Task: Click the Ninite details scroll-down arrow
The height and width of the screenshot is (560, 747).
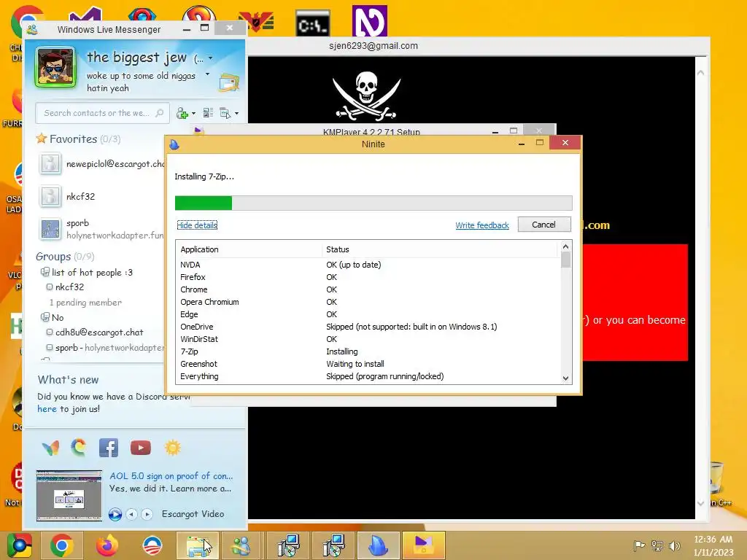Action: [x=565, y=378]
